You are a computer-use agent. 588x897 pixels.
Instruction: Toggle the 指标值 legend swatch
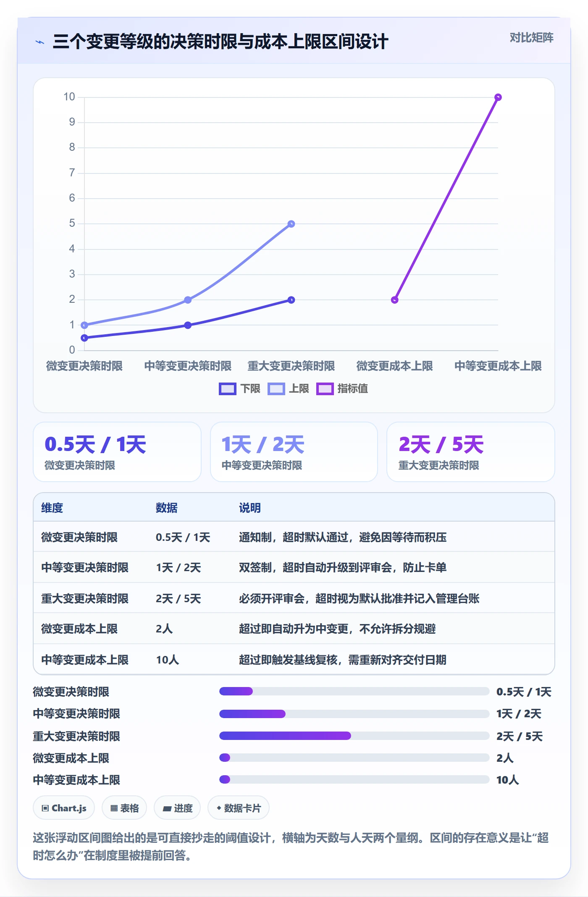325,389
